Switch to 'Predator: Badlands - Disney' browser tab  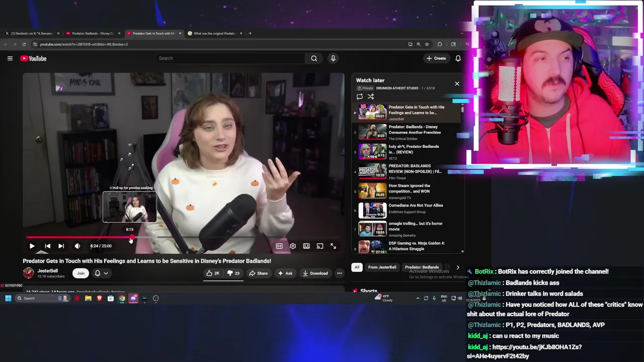(x=93, y=33)
